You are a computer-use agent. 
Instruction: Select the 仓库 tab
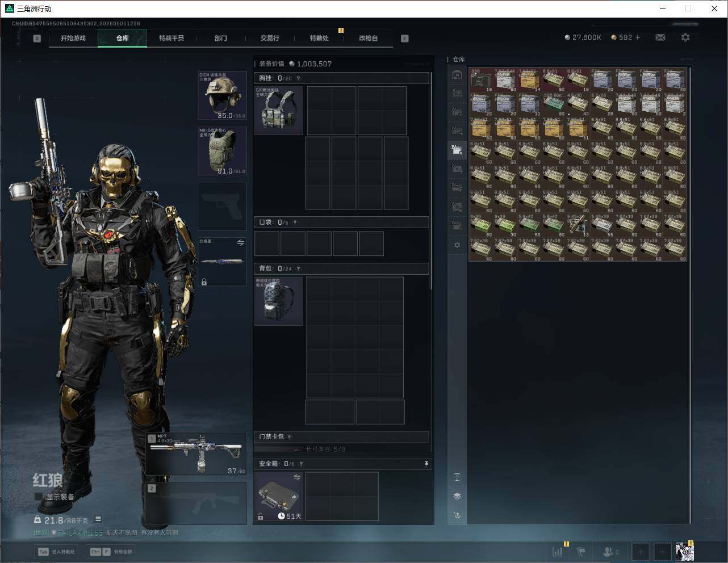tap(123, 38)
